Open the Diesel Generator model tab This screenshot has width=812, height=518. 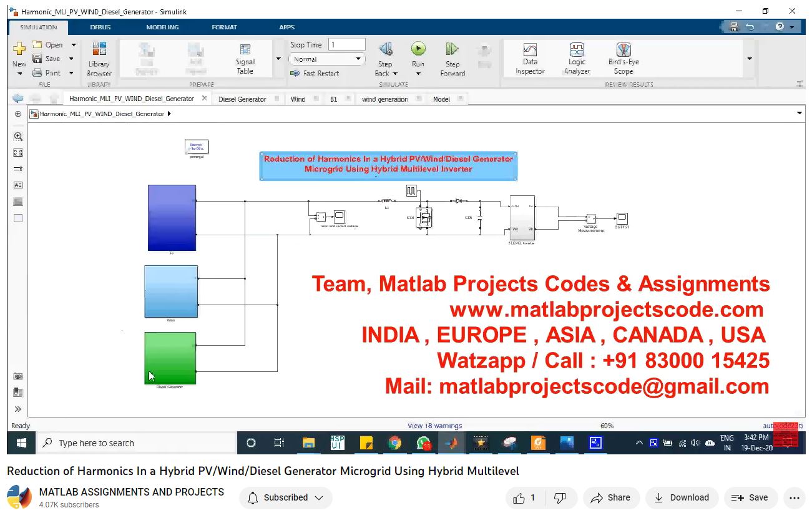(x=242, y=99)
